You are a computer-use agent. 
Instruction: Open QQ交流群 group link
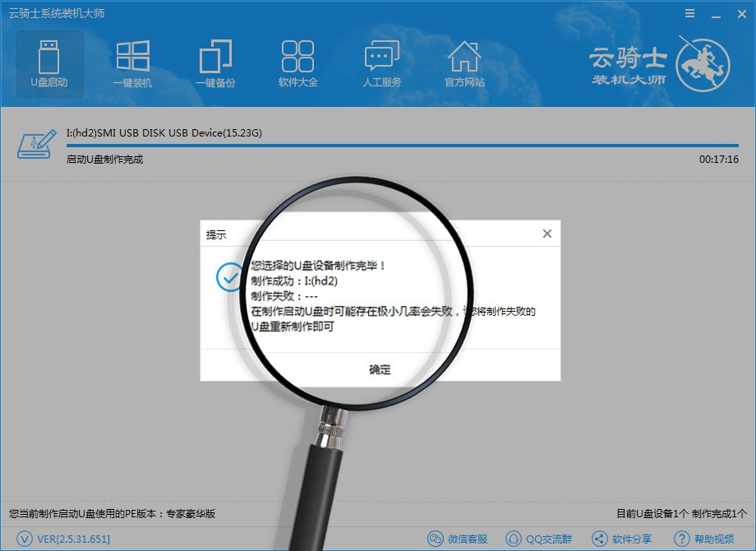(549, 539)
